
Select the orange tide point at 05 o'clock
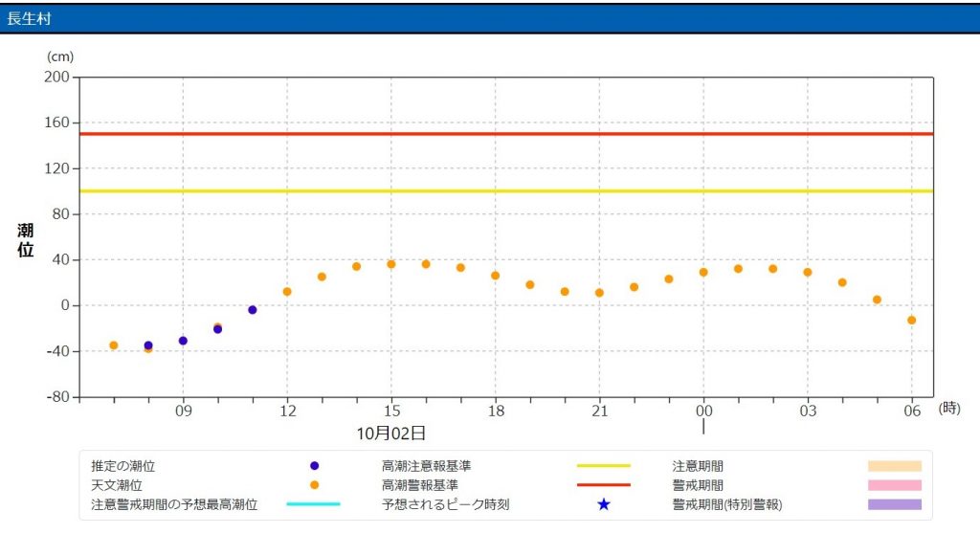(x=877, y=300)
